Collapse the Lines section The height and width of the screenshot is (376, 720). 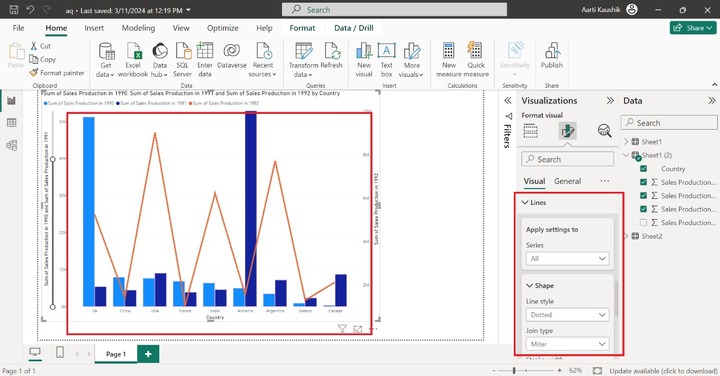pyautogui.click(x=525, y=202)
